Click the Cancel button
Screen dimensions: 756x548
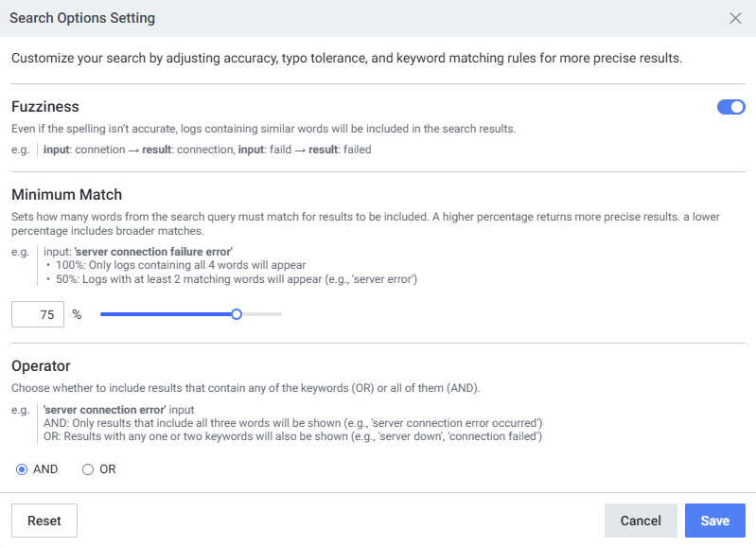641,521
